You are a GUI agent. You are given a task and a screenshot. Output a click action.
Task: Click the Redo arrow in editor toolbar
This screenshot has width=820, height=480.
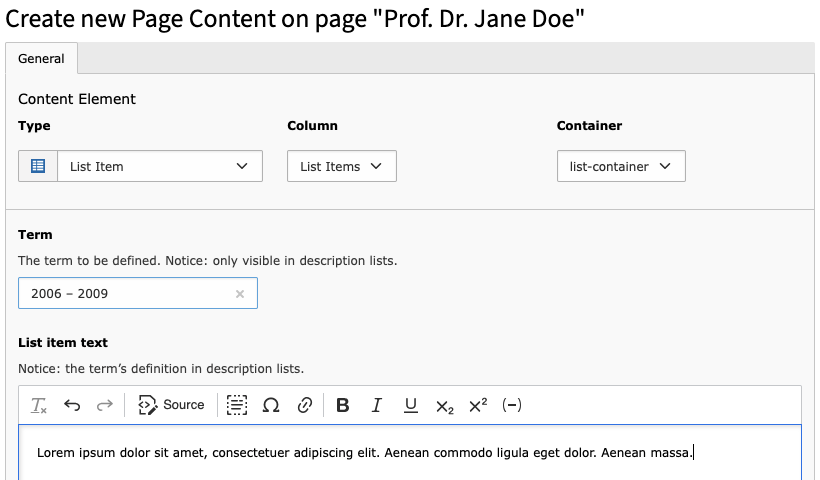click(x=104, y=405)
